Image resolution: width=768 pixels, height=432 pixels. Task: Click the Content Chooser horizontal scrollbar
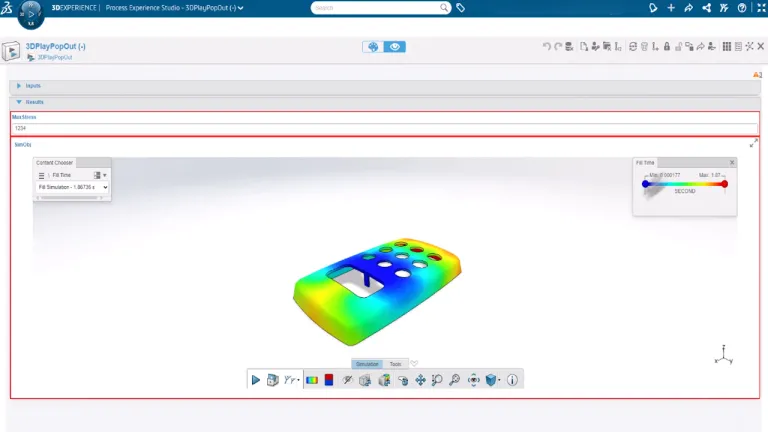pyautogui.click(x=69, y=198)
